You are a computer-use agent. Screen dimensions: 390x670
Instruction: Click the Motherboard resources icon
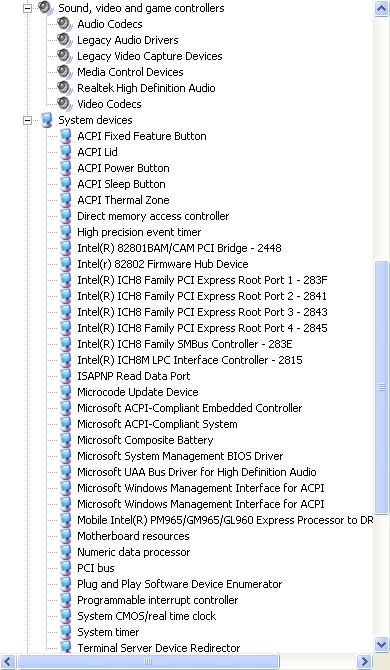[65, 536]
